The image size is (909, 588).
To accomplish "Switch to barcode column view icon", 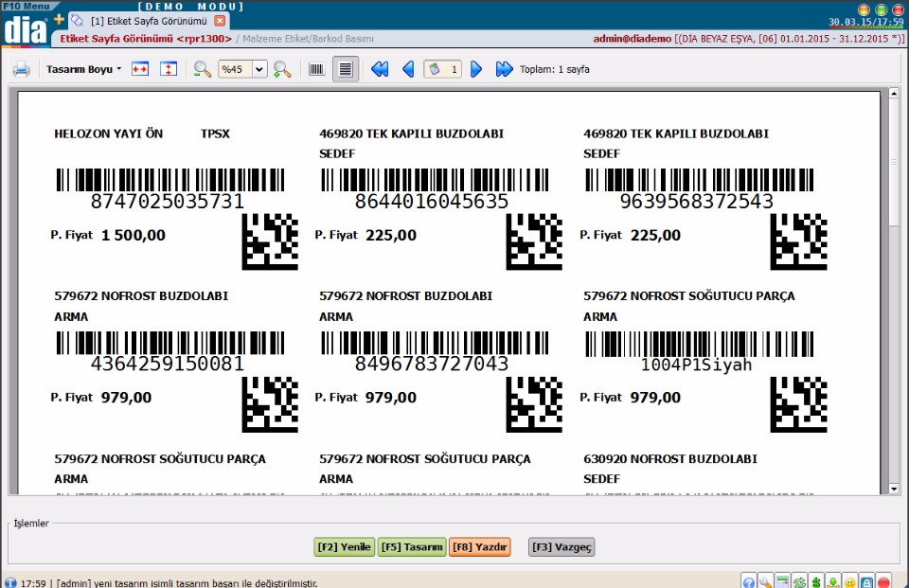I will (x=316, y=69).
